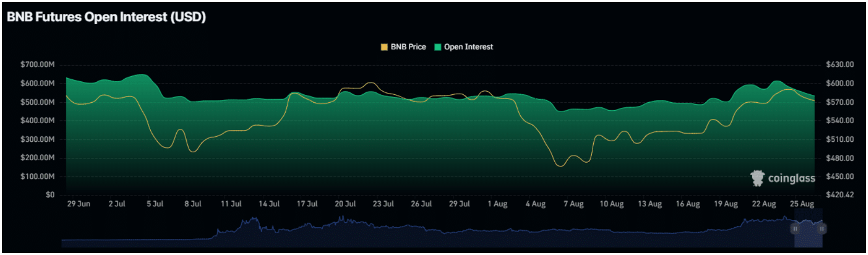Click the $300.00M axis label

[38, 139]
